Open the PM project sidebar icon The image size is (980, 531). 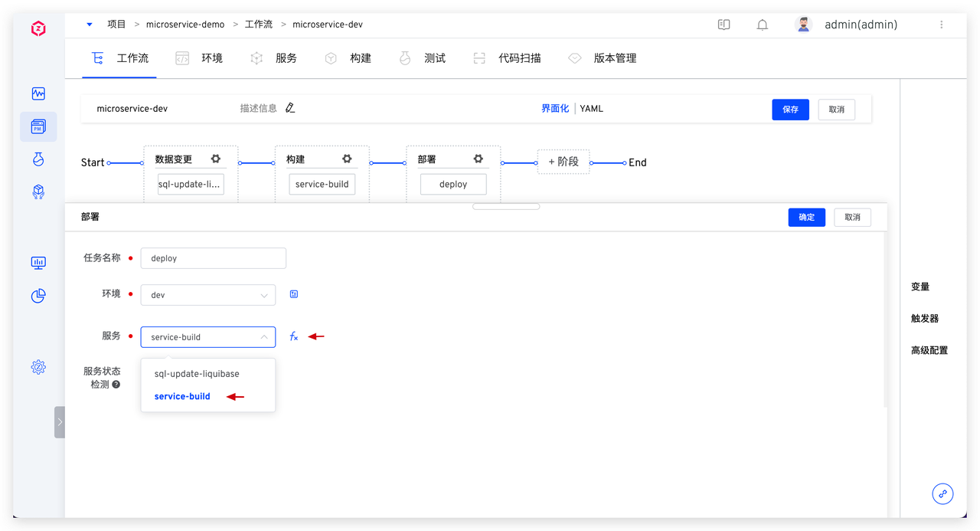pos(38,126)
